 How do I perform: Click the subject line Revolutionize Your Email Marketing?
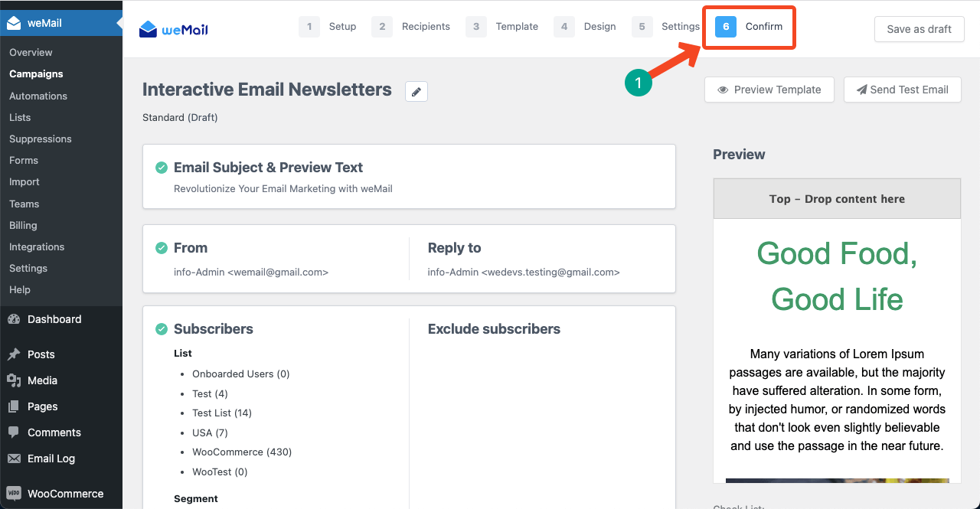[x=283, y=188]
